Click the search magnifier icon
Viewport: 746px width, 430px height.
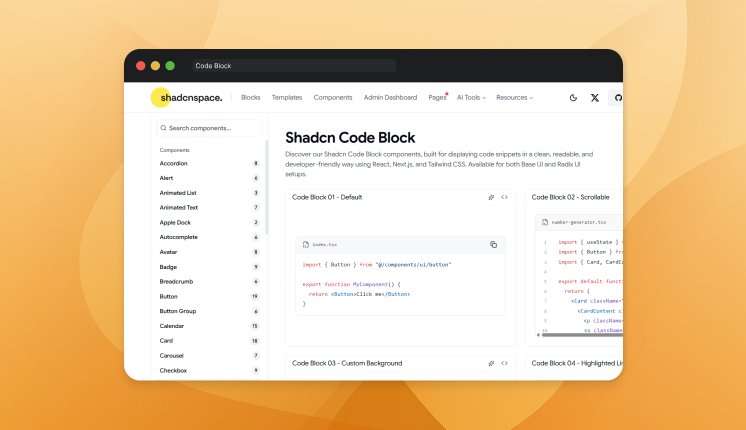(x=163, y=128)
